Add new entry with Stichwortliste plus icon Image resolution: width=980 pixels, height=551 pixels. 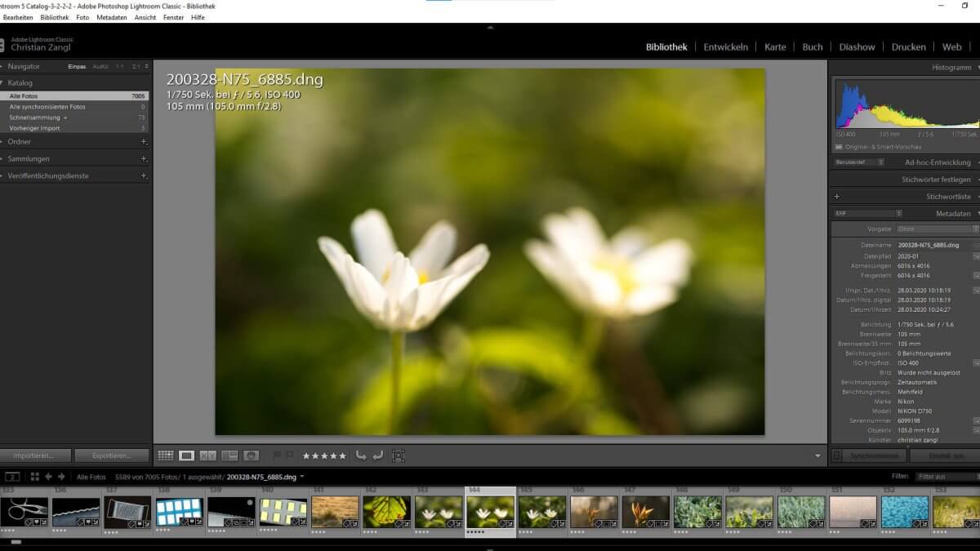pos(836,197)
